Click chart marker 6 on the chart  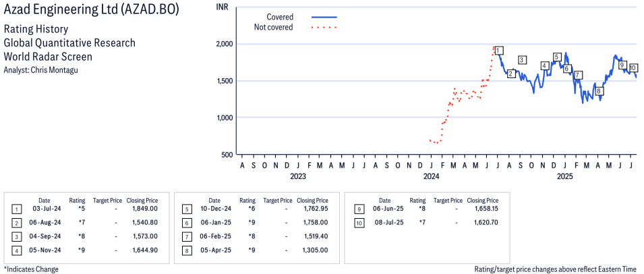tap(566, 69)
